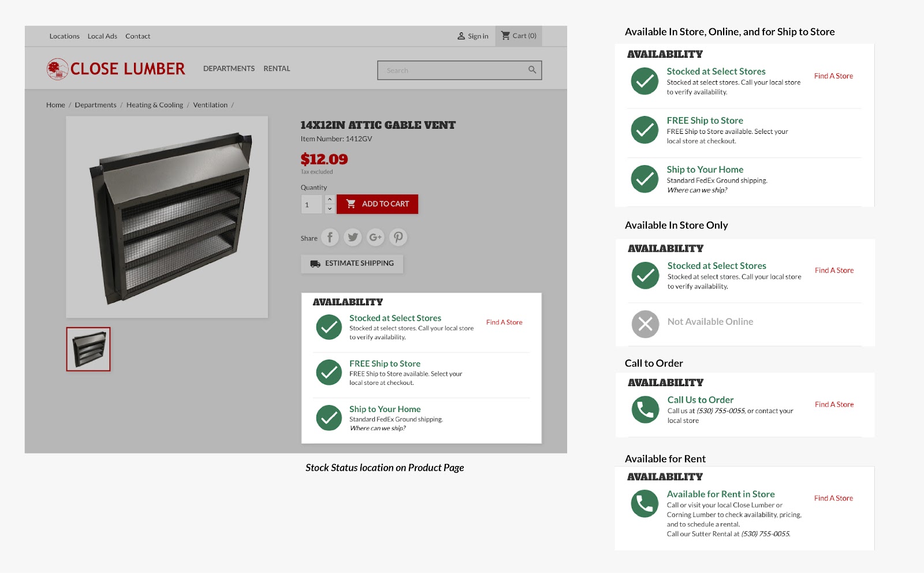The image size is (924, 573).
Task: Increase quantity with up arrow
Action: pyautogui.click(x=330, y=199)
